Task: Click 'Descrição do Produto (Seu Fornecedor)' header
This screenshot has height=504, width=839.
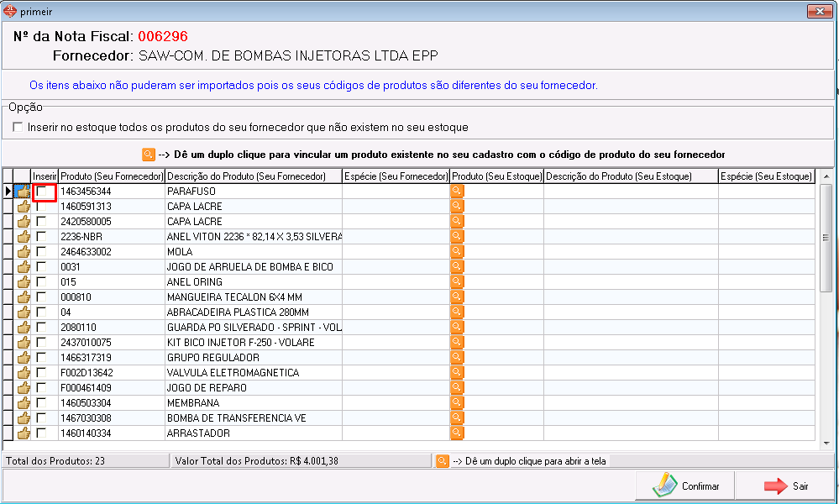Action: (x=254, y=176)
